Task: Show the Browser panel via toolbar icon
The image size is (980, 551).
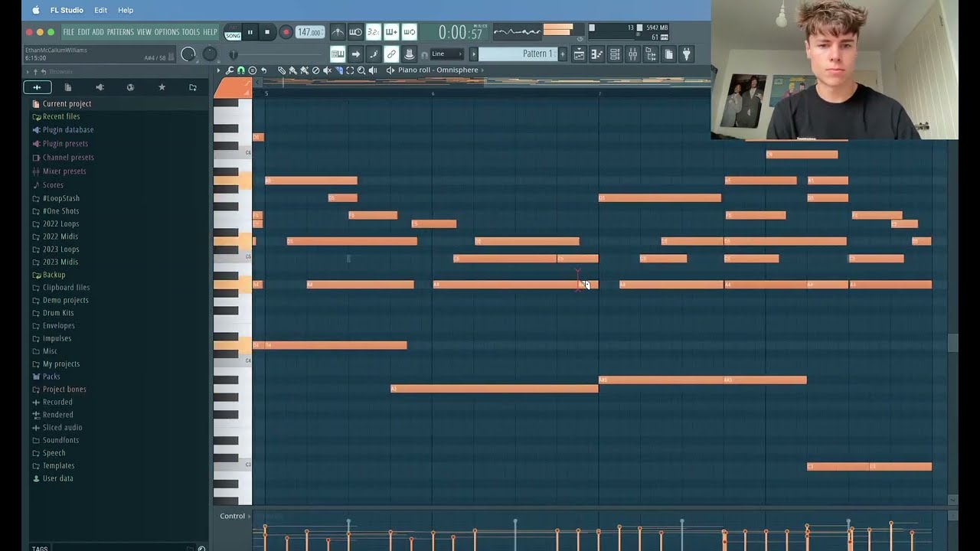Action: point(650,54)
